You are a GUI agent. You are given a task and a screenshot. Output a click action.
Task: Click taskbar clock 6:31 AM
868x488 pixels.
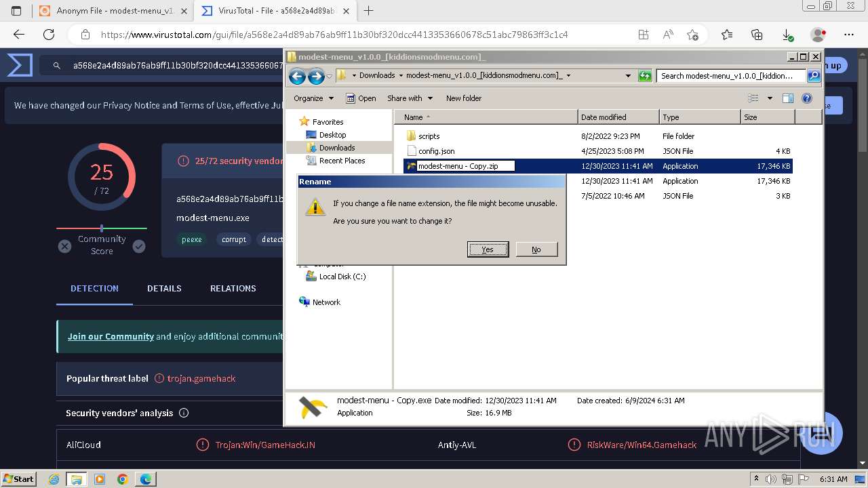[x=833, y=479]
